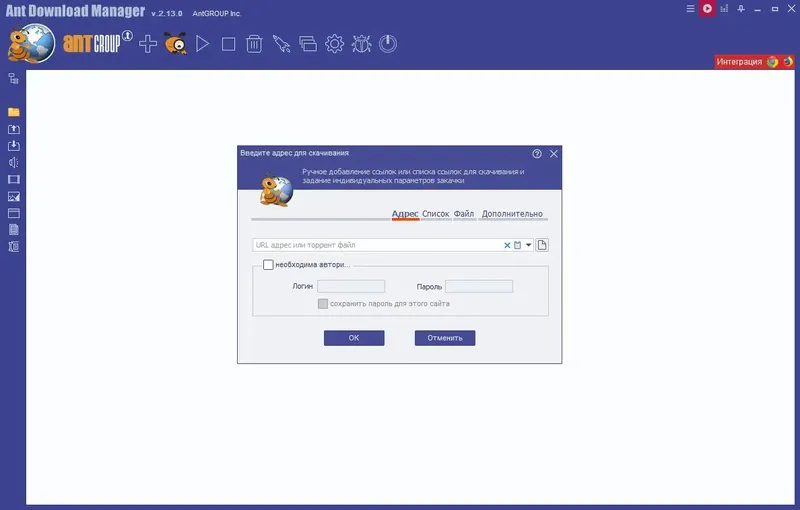Click the bug report toolbar icon

[x=361, y=44]
